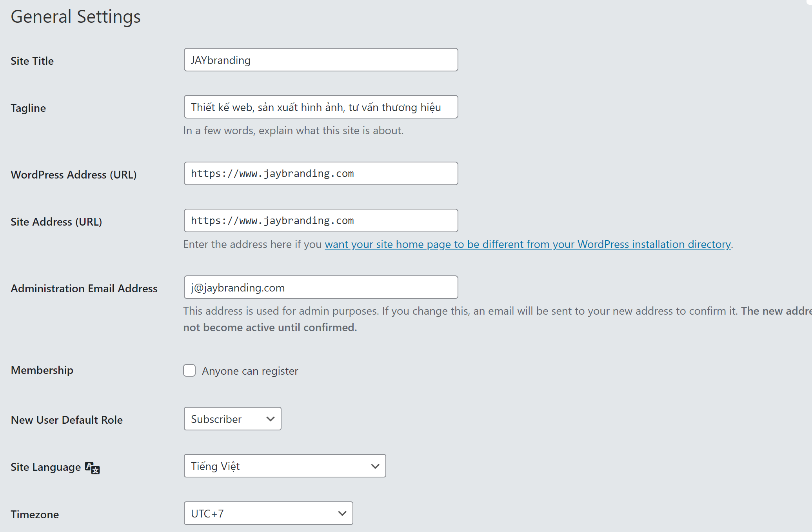Click the Site Title label
The width and height of the screenshot is (812, 532).
click(32, 61)
